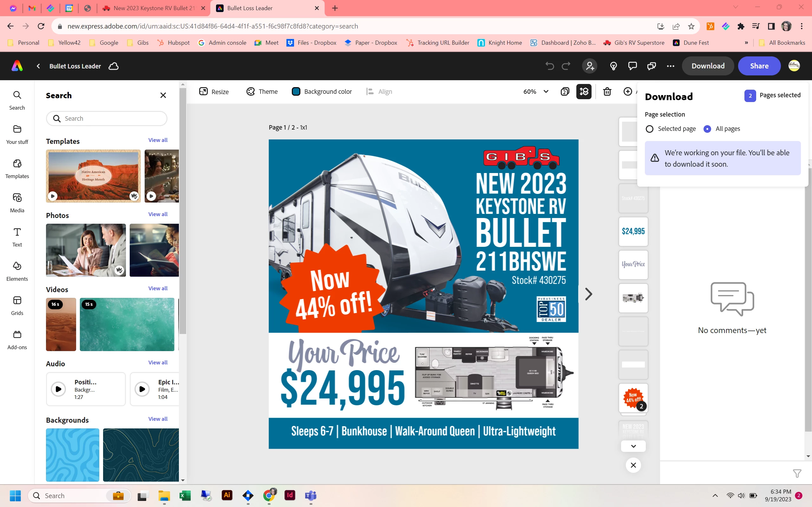
Task: Open the lightbulb tips icon
Action: pyautogui.click(x=613, y=66)
